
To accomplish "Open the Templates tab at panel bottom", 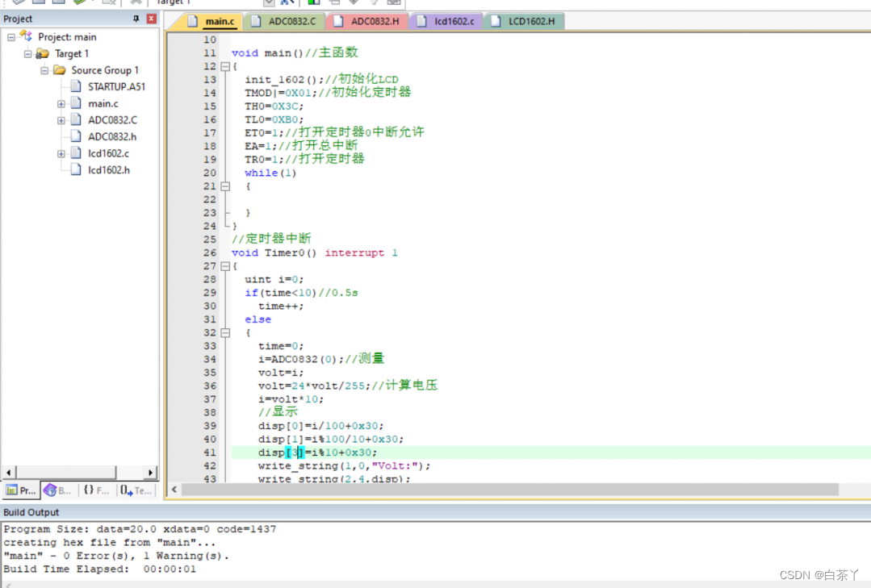I will pyautogui.click(x=135, y=490).
